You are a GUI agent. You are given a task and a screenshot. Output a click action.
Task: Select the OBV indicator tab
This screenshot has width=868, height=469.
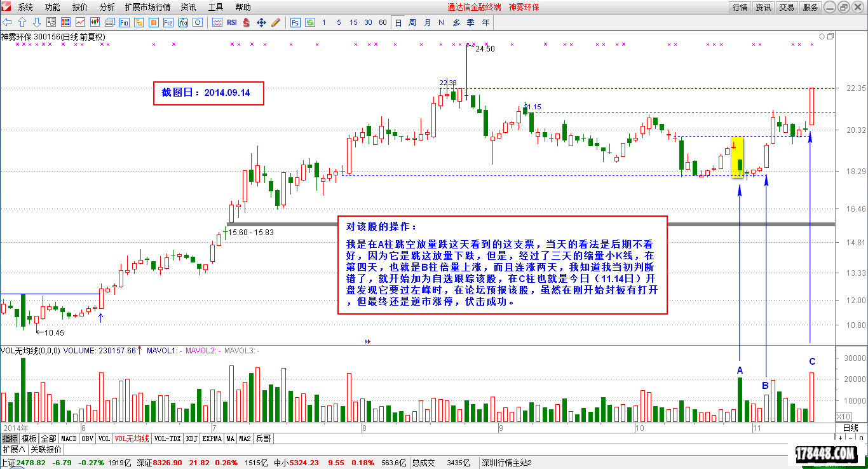[x=88, y=438]
